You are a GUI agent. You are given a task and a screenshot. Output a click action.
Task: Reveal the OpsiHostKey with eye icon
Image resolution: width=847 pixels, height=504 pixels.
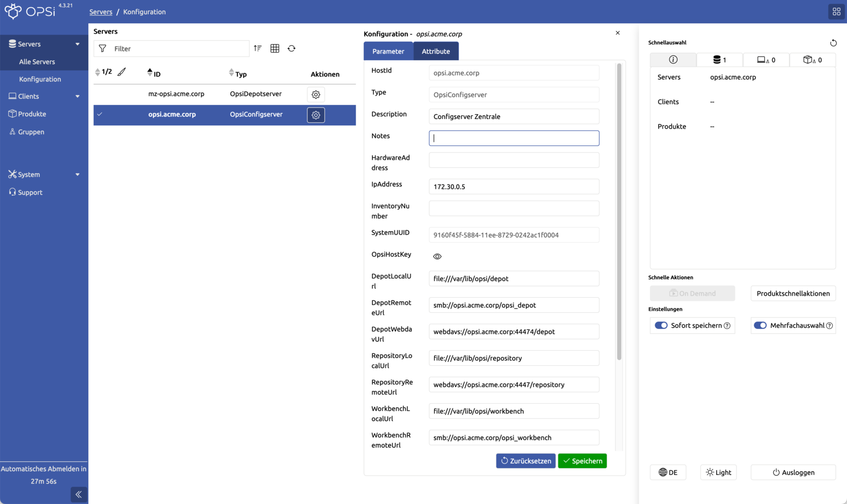point(437,256)
